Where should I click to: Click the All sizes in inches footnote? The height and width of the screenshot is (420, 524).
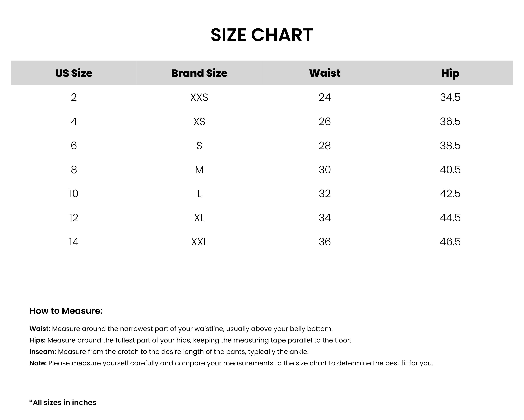pos(63,403)
